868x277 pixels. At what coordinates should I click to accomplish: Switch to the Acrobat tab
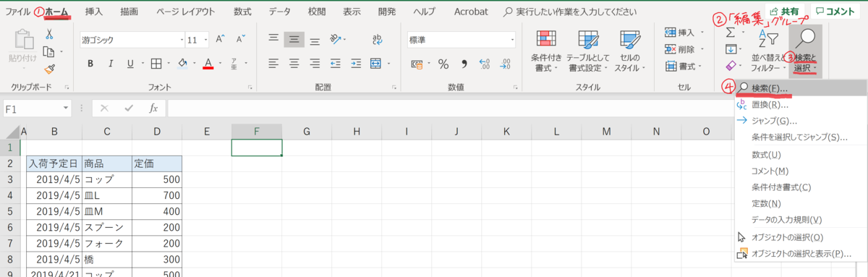471,12
